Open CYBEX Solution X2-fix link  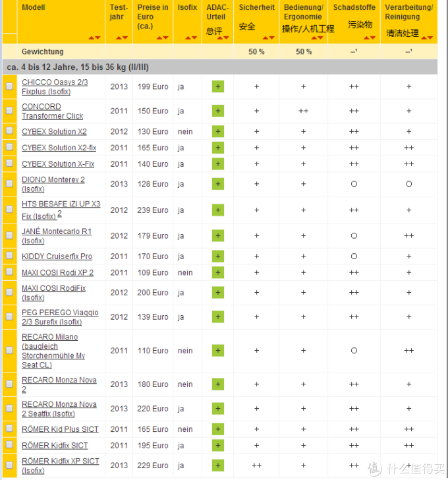[59, 148]
